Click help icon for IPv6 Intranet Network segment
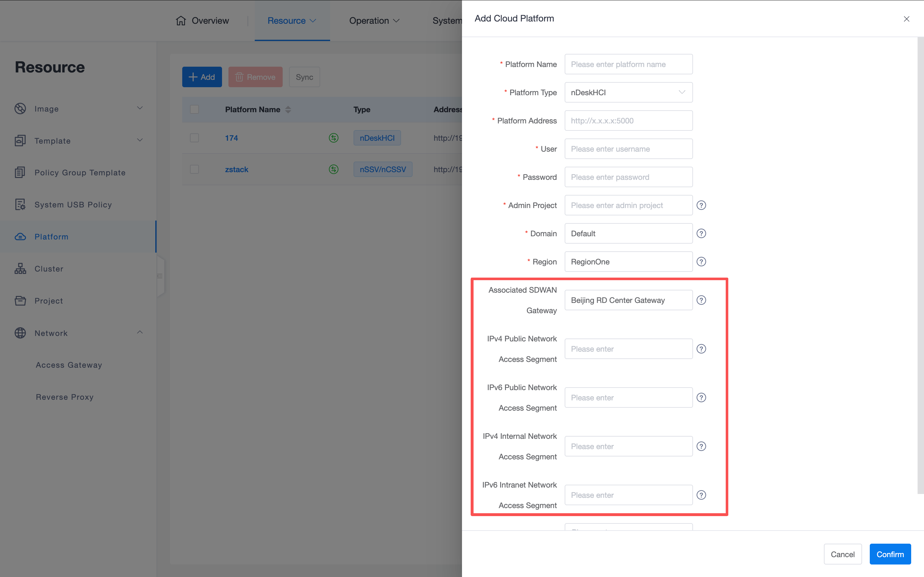The width and height of the screenshot is (924, 577). [x=701, y=495]
